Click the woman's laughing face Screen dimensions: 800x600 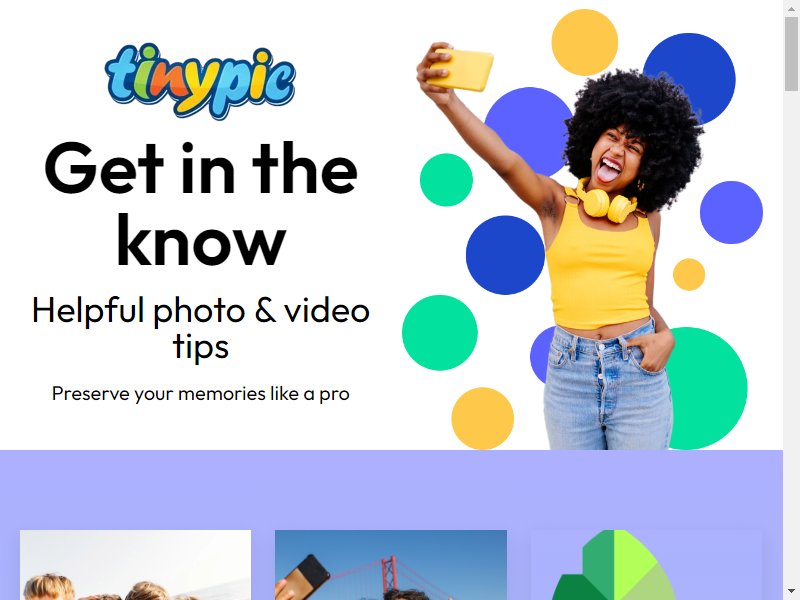tap(616, 156)
